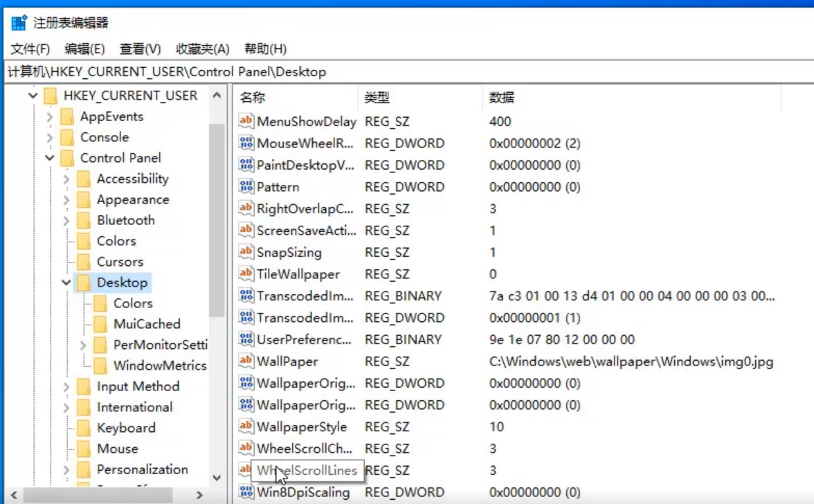Click the tree pane scroll-down arrow

pyautogui.click(x=217, y=478)
